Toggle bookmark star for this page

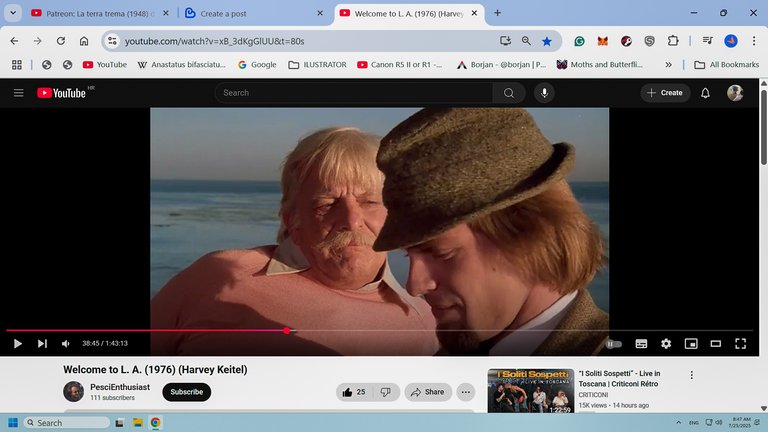(547, 41)
